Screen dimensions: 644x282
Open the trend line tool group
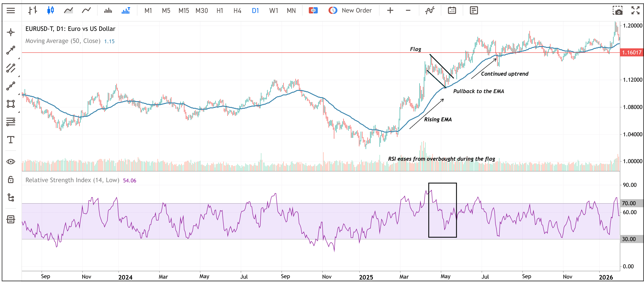11,50
